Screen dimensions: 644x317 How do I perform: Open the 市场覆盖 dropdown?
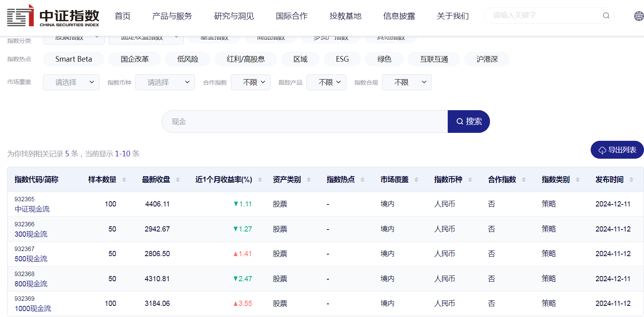point(71,82)
